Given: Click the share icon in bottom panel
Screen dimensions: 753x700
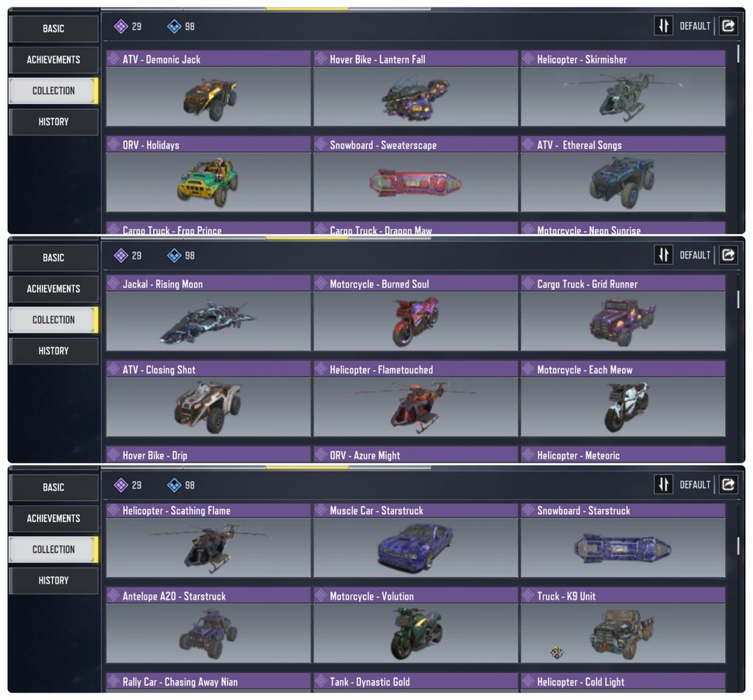Looking at the screenshot, I should (728, 485).
